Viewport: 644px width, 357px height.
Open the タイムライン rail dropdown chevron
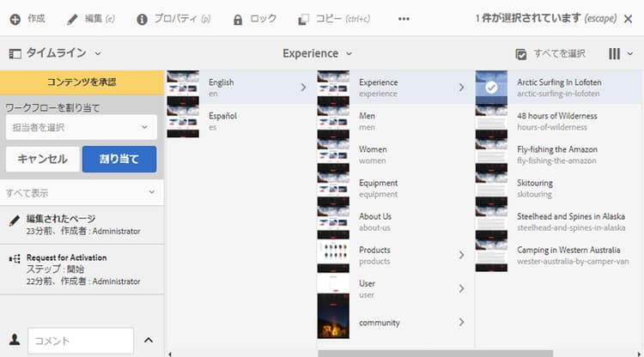click(98, 53)
